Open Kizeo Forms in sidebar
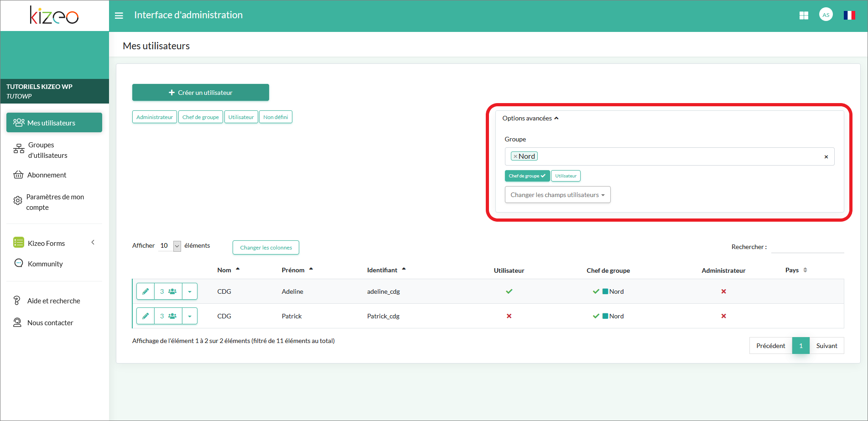Viewport: 868px width, 421px height. pyautogui.click(x=46, y=243)
